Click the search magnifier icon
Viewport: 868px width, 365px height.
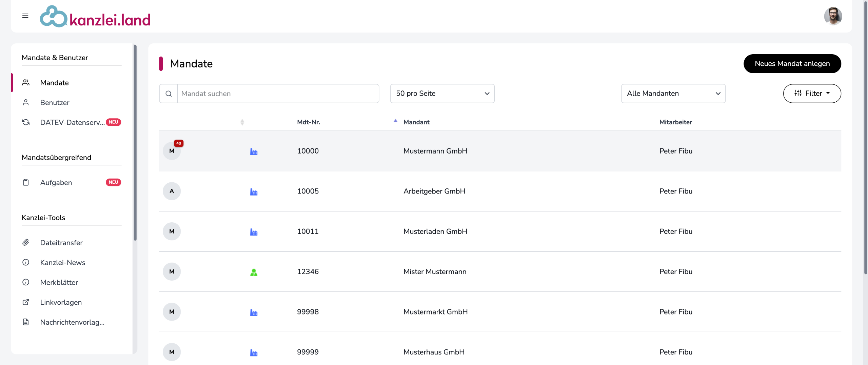pos(169,94)
